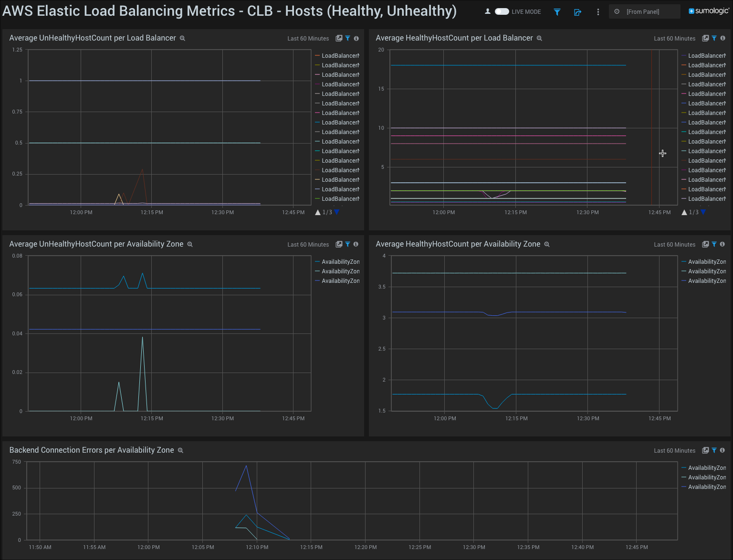Viewport: 733px width, 560px height.
Task: Click the magnifier beside UnHealthyHostCount per Availability Zone title
Action: pyautogui.click(x=190, y=244)
